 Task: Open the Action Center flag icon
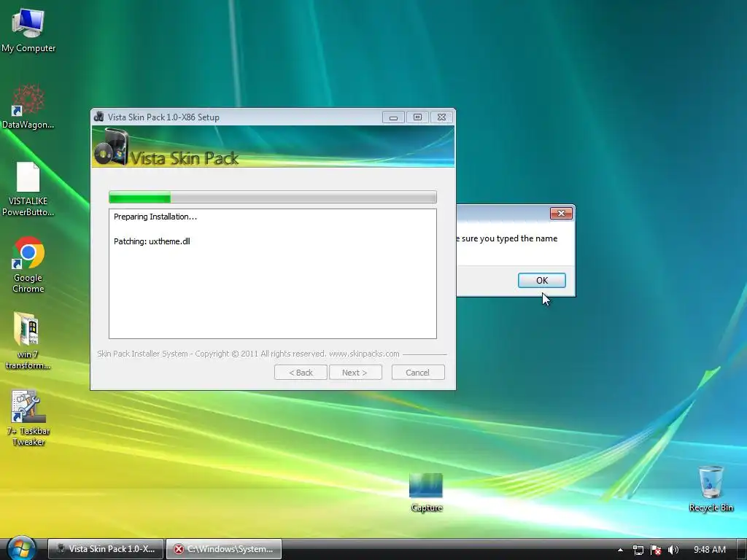click(x=656, y=550)
